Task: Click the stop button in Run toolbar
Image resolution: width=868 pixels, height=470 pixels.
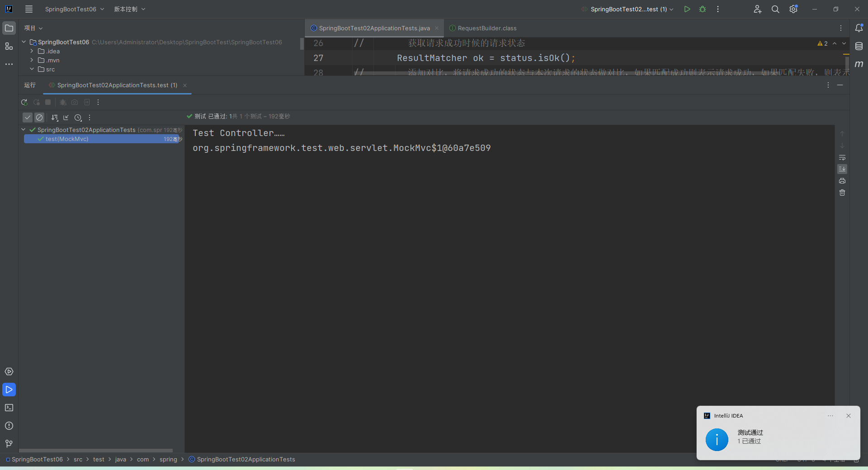Action: tap(48, 103)
